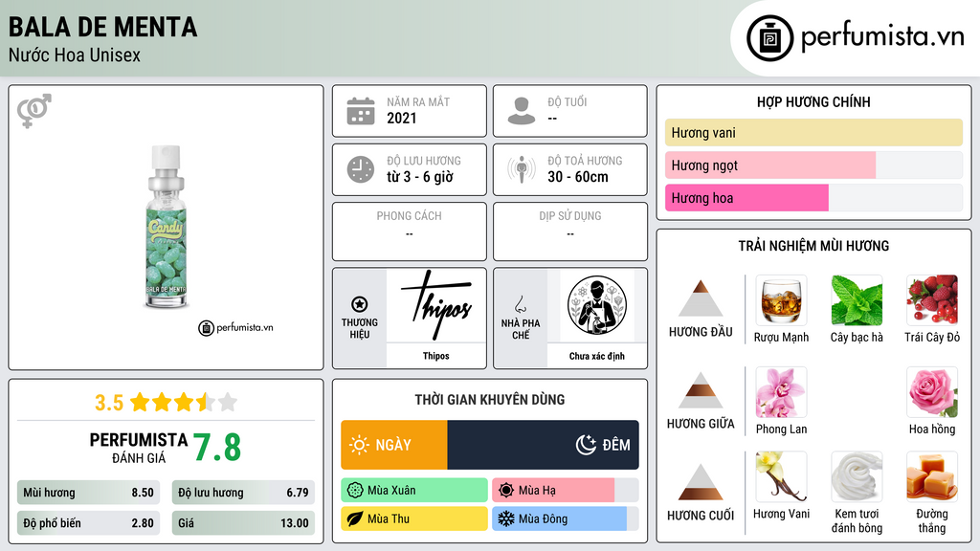Click the Hương hoa accord bar
Viewport: 980px width, 551px height.
click(x=813, y=197)
